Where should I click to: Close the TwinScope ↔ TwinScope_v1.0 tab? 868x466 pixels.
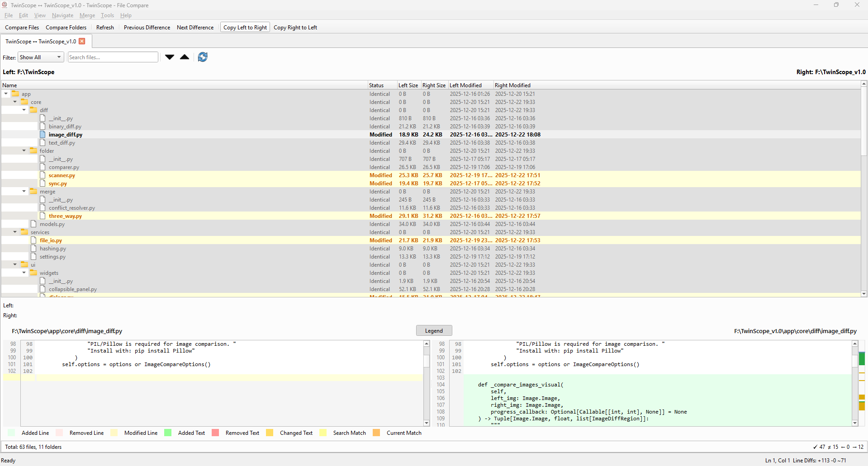[x=82, y=41]
